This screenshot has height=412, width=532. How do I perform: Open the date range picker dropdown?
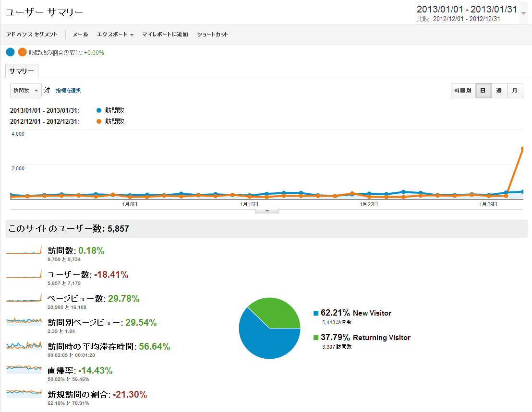(x=523, y=13)
